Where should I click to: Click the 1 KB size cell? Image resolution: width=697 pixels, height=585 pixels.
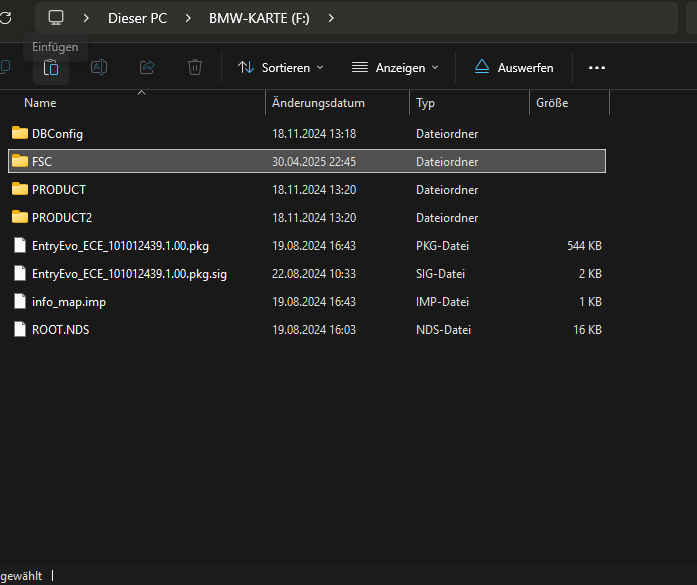point(590,301)
